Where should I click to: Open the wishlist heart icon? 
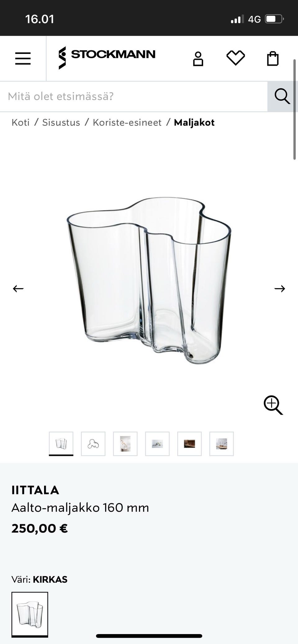click(x=236, y=58)
